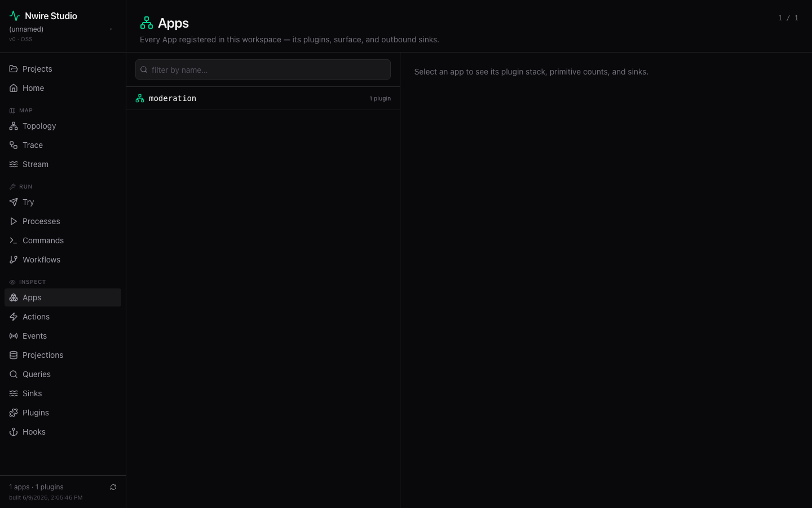Focus the filter by name field
The width and height of the screenshot is (812, 508).
263,69
